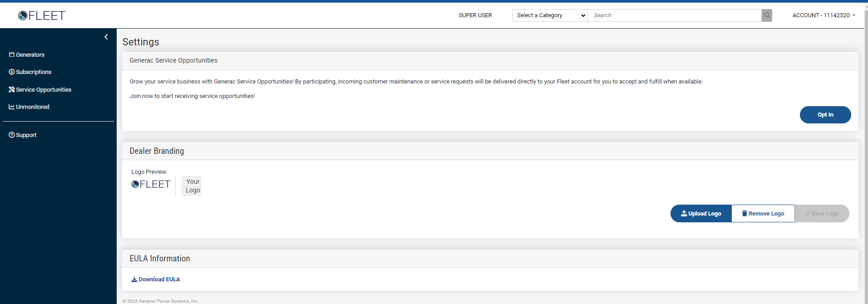Viewport: 868px width, 304px height.
Task: Click the SUPER USER label
Action: point(475,15)
